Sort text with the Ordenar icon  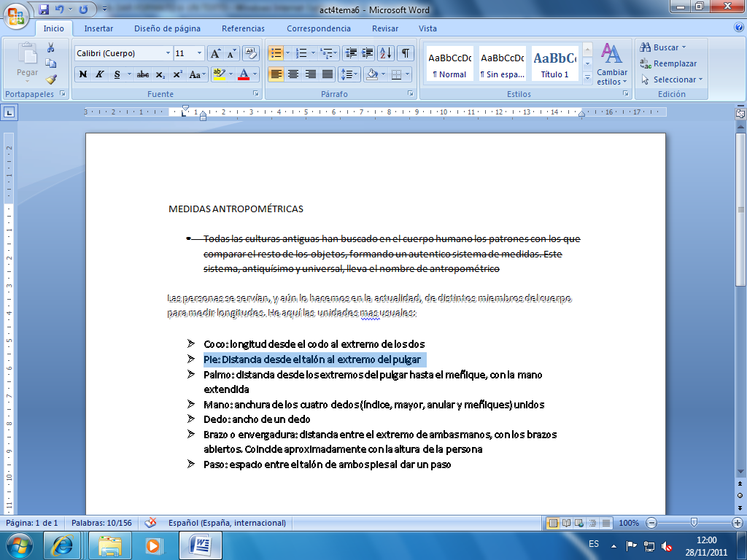(x=387, y=52)
